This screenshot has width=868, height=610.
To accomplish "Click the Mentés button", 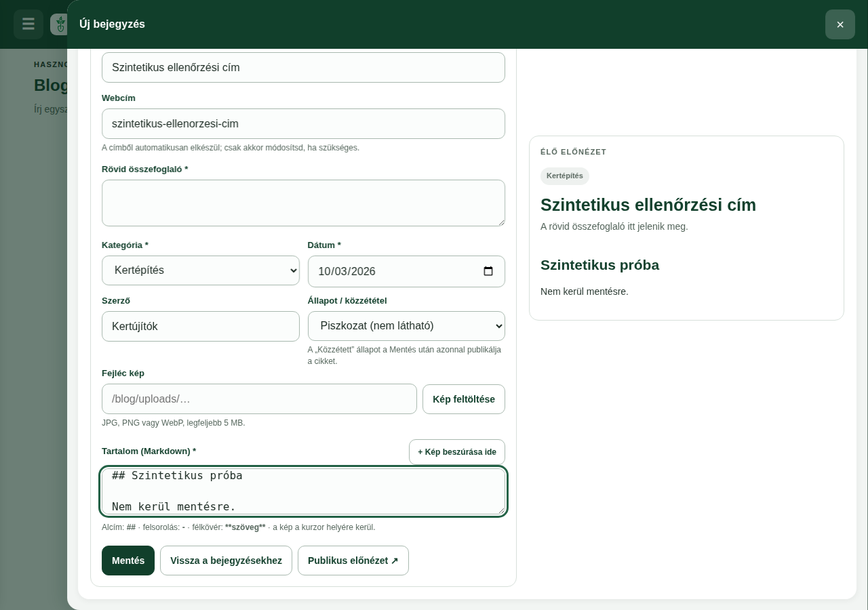I will [128, 561].
